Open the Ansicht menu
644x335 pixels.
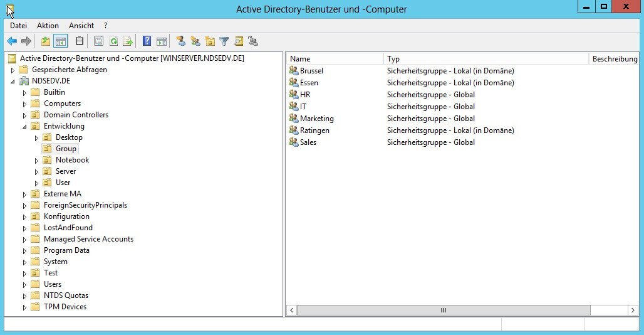(x=81, y=26)
